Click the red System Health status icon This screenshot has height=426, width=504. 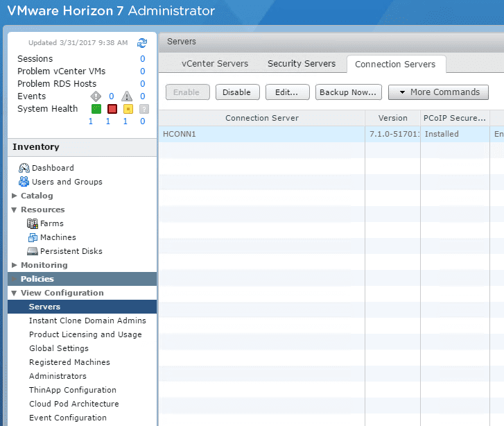coord(112,109)
